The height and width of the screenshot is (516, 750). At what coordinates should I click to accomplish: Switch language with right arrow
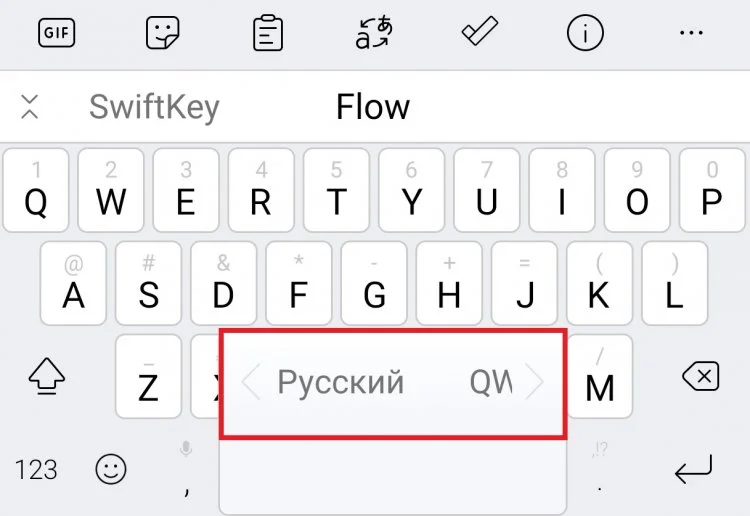click(534, 382)
